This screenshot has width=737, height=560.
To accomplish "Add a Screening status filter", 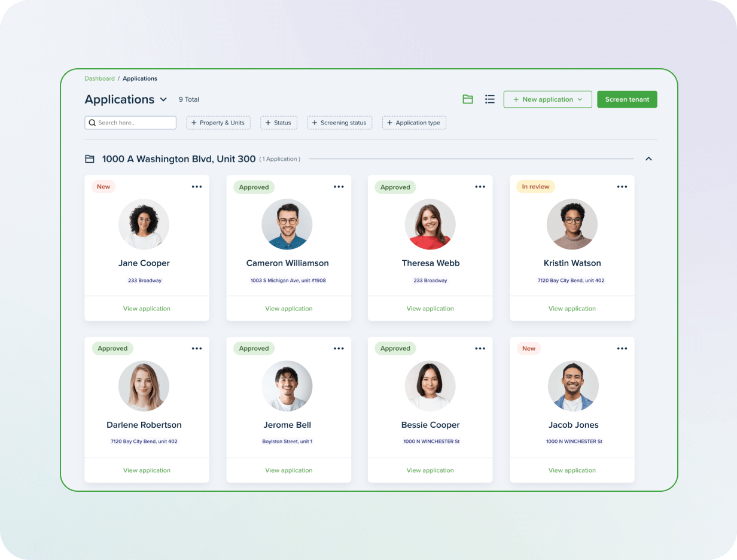I will click(340, 122).
